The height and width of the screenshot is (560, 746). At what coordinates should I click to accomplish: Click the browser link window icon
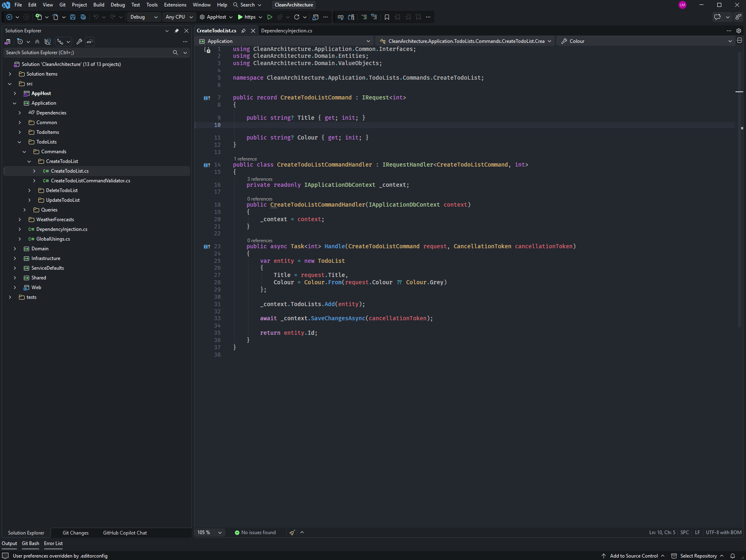pos(315,17)
